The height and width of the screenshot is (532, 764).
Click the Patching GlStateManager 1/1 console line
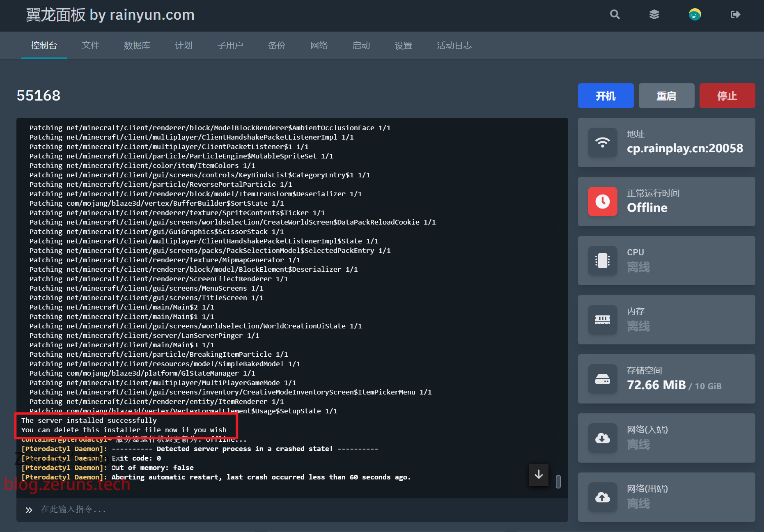coord(142,373)
